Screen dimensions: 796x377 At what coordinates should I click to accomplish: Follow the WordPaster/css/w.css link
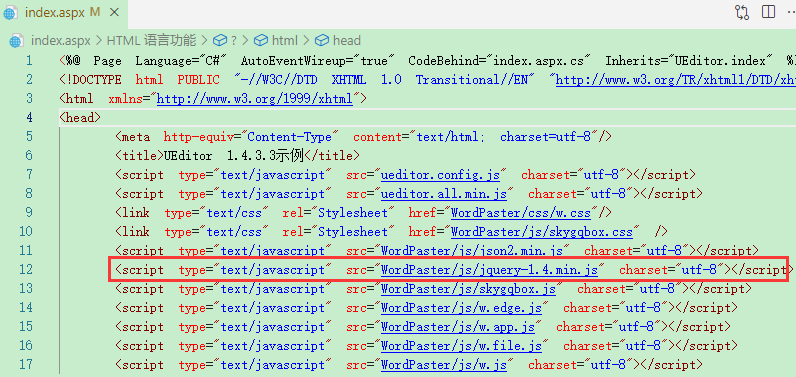click(520, 213)
